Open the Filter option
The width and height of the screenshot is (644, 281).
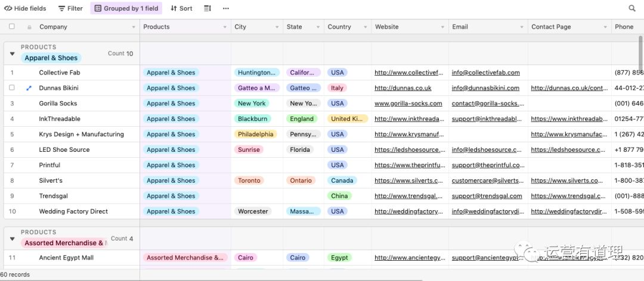coord(70,8)
